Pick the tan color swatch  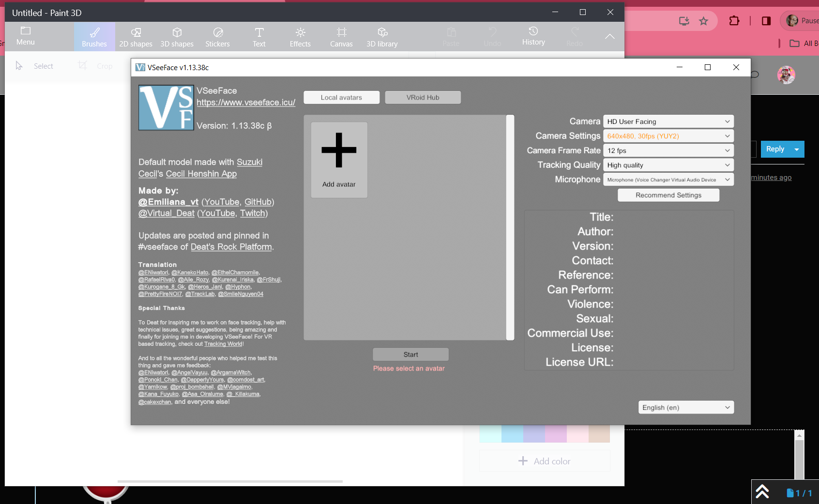599,434
